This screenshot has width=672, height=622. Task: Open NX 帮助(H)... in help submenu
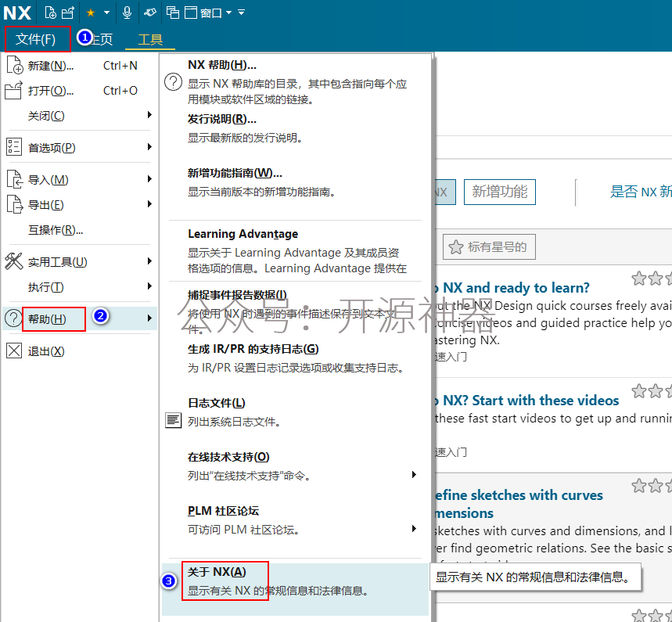click(x=296, y=82)
